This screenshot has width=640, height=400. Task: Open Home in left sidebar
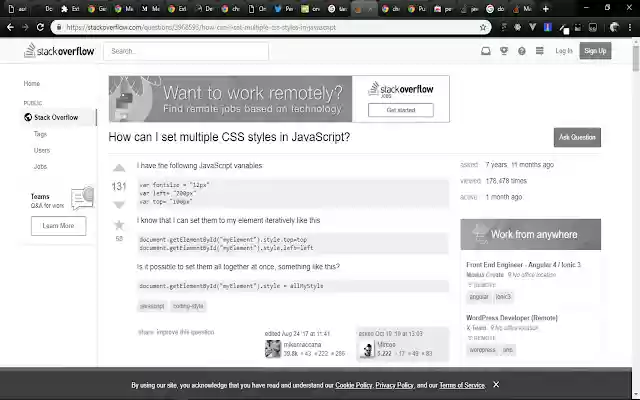click(x=31, y=83)
